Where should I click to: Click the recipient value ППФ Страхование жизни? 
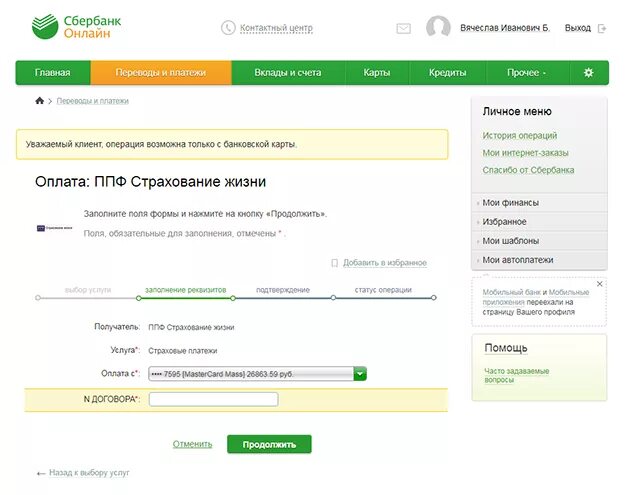pos(191,327)
